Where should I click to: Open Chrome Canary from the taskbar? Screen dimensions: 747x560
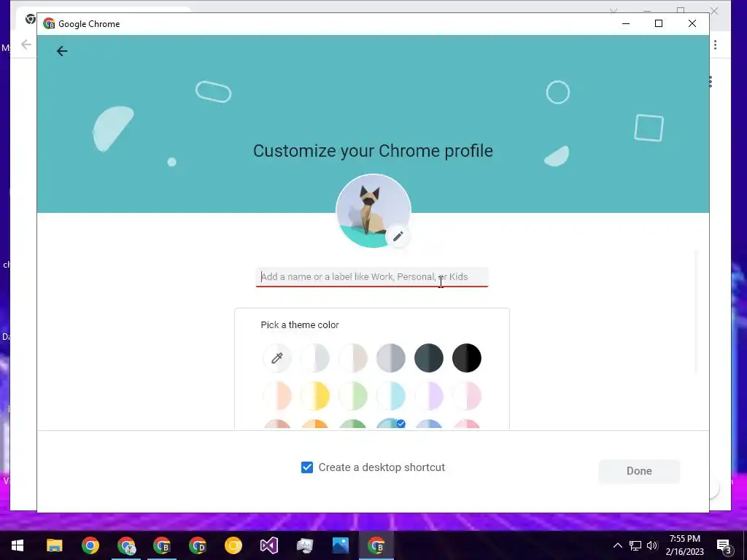[x=233, y=545]
